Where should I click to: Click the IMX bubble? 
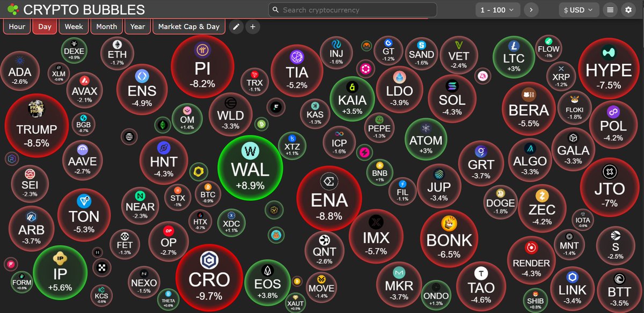(x=376, y=236)
